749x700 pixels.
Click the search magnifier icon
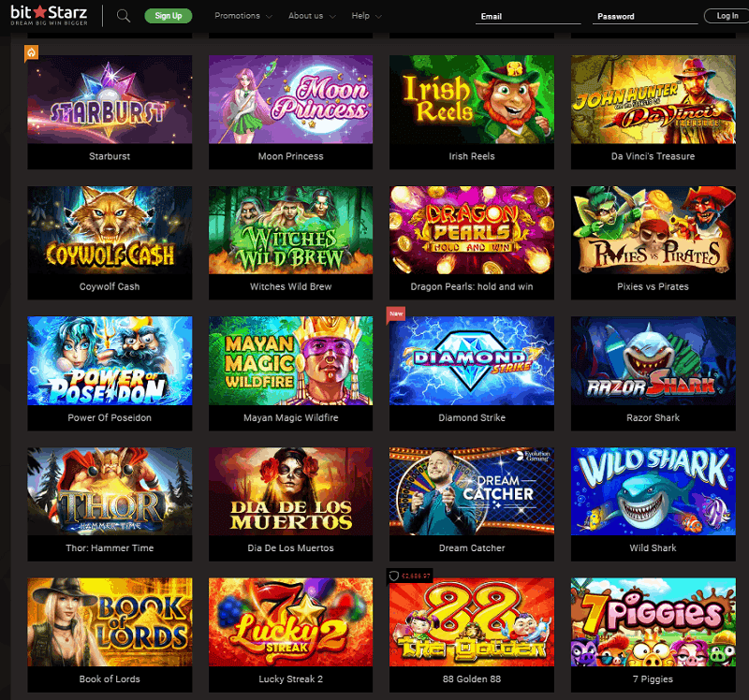pyautogui.click(x=124, y=16)
